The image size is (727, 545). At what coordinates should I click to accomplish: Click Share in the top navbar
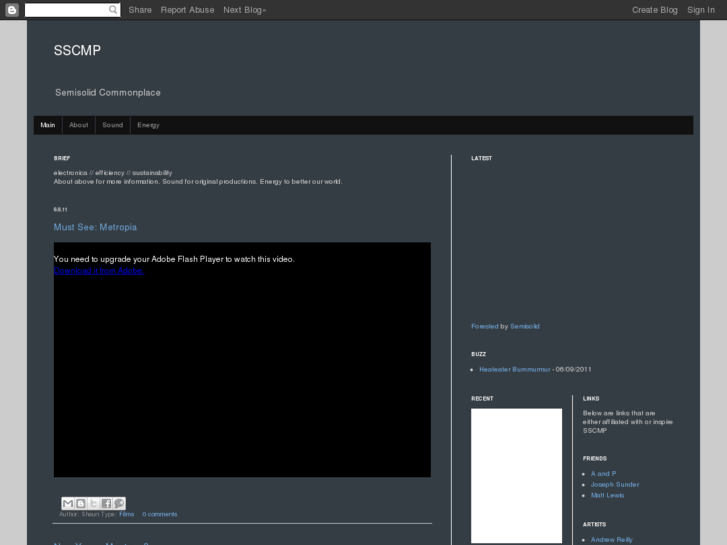point(140,10)
